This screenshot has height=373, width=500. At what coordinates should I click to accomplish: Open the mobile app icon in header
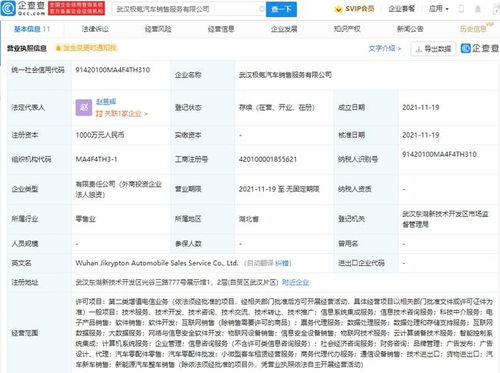point(461,9)
